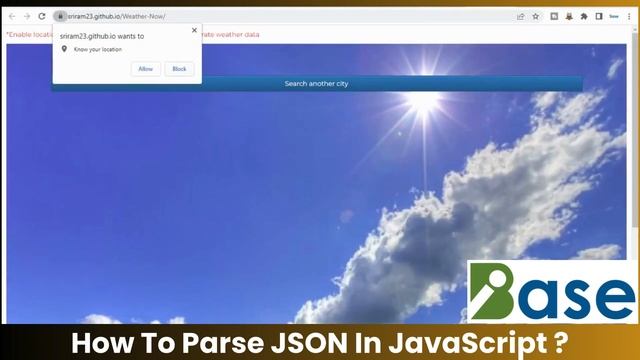Go forward with the browser forward arrow
Screen dimensions: 640x360
pos(27,16)
